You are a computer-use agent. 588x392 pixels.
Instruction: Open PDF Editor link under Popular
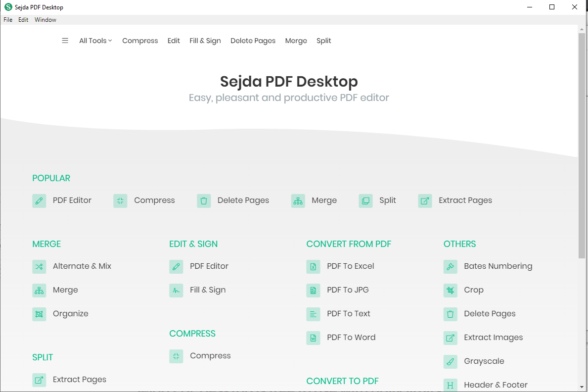click(72, 200)
